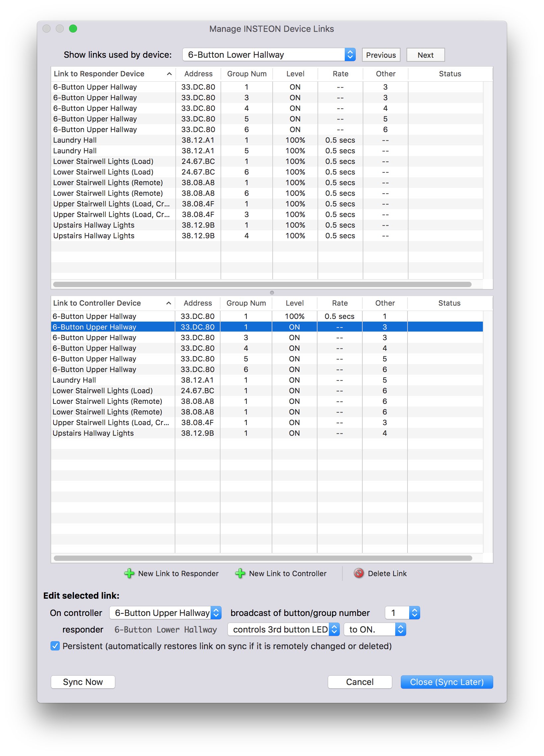
Task: Toggle the Persistent checkbox
Action: coord(55,646)
